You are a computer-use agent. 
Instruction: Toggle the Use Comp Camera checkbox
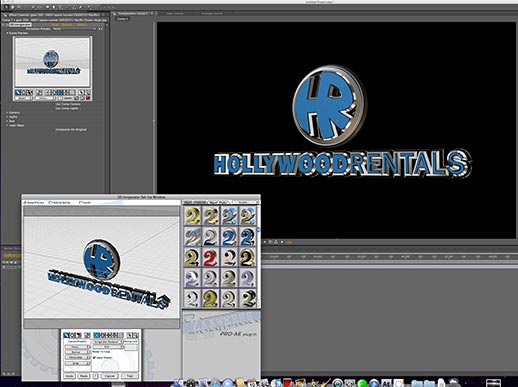point(53,104)
